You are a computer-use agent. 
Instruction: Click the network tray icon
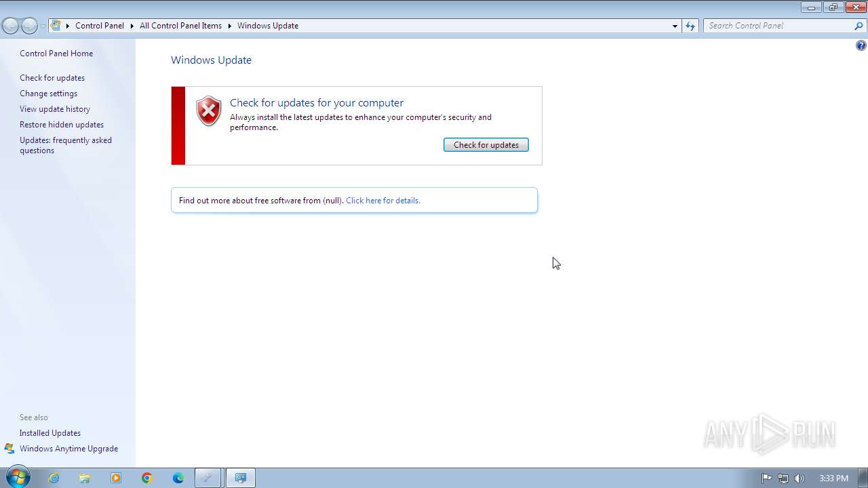point(783,478)
